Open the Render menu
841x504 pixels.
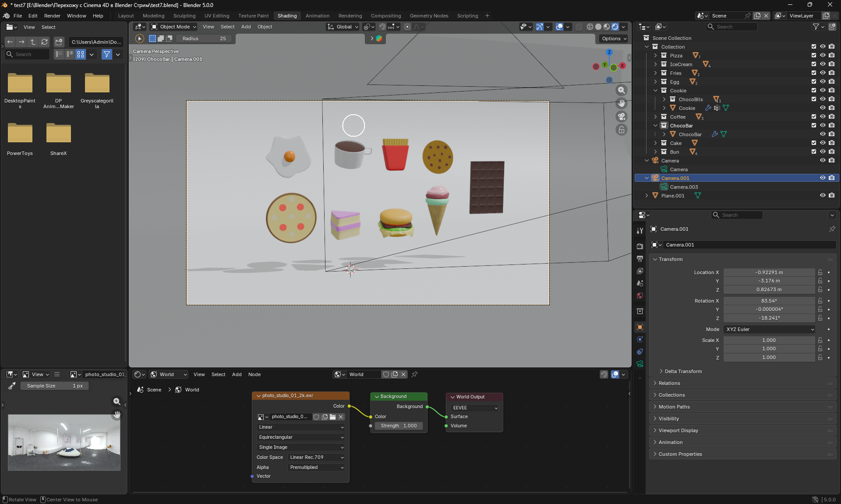click(52, 16)
